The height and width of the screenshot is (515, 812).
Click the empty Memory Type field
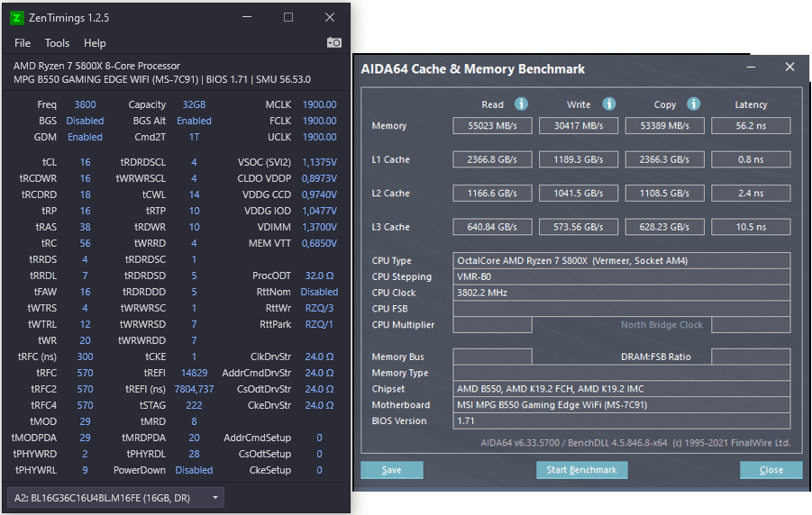click(622, 373)
